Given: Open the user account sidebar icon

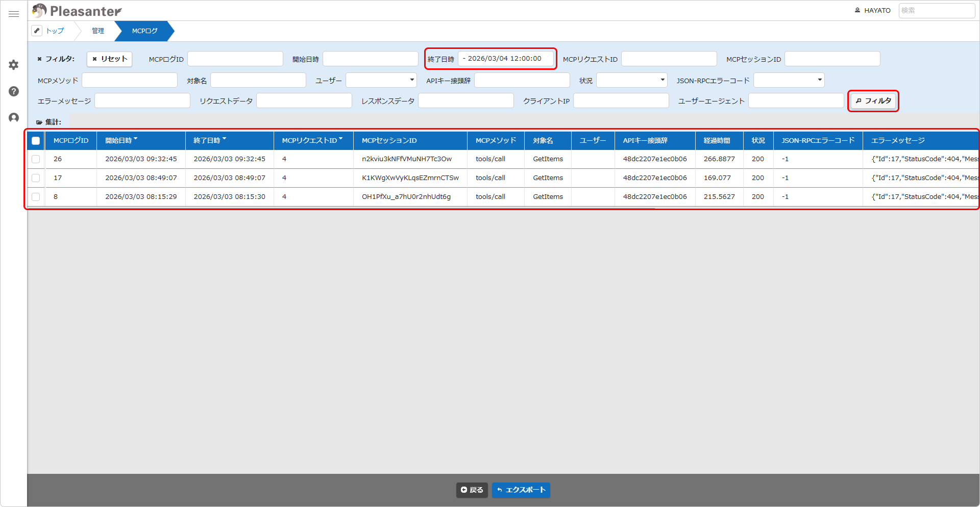Looking at the screenshot, I should tap(14, 118).
